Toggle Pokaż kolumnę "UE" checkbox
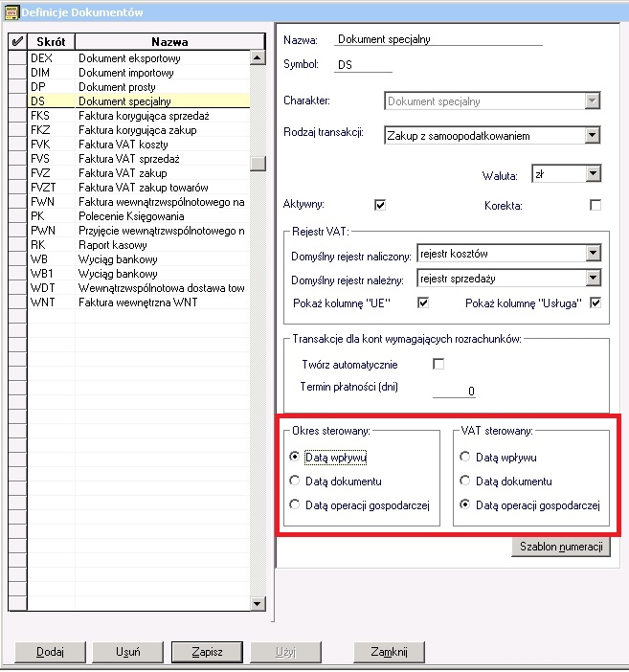Image resolution: width=629 pixels, height=672 pixels. pyautogui.click(x=423, y=303)
